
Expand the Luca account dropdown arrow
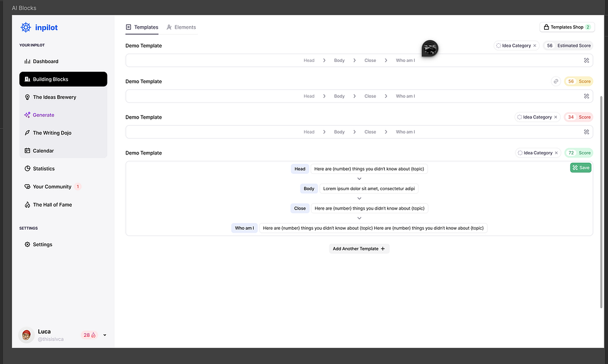click(105, 335)
